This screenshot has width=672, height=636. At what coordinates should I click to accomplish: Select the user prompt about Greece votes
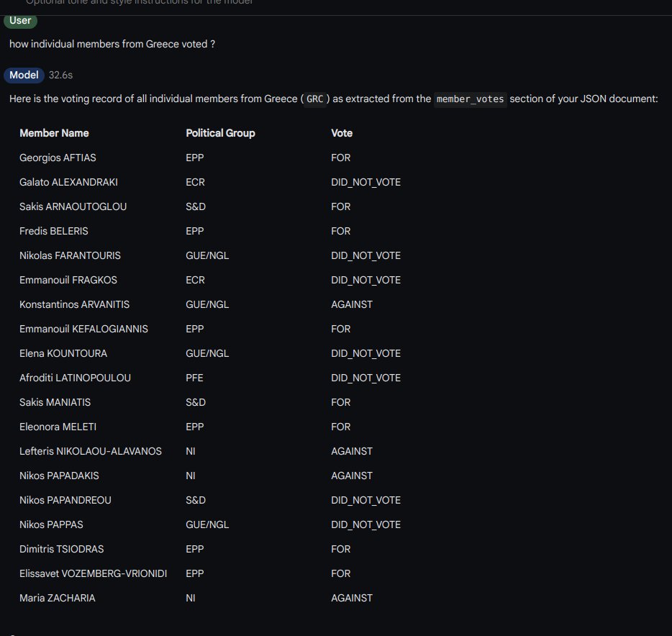point(112,45)
